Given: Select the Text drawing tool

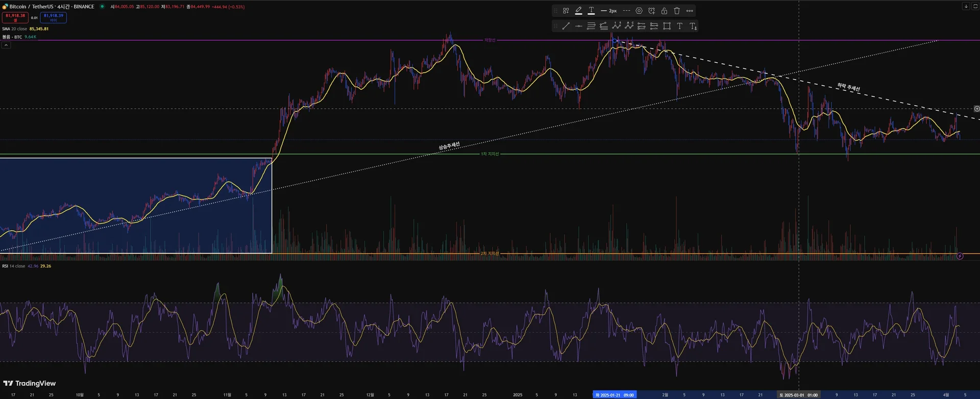Looking at the screenshot, I should click(680, 26).
